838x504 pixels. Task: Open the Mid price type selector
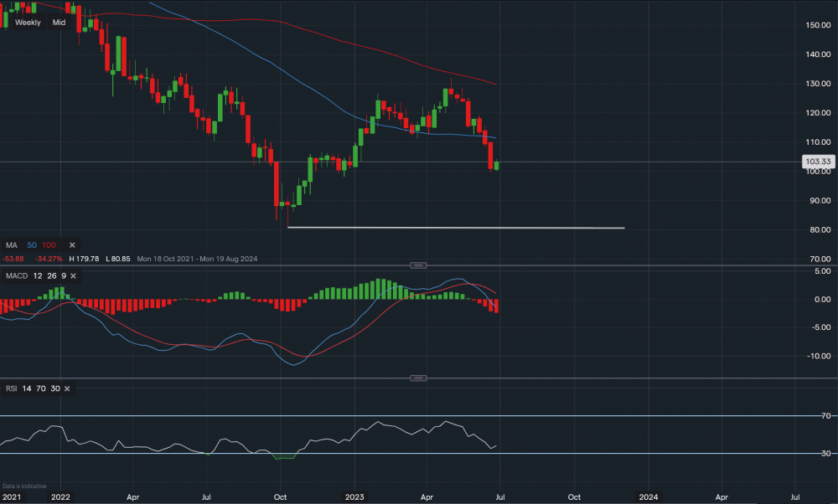[59, 23]
